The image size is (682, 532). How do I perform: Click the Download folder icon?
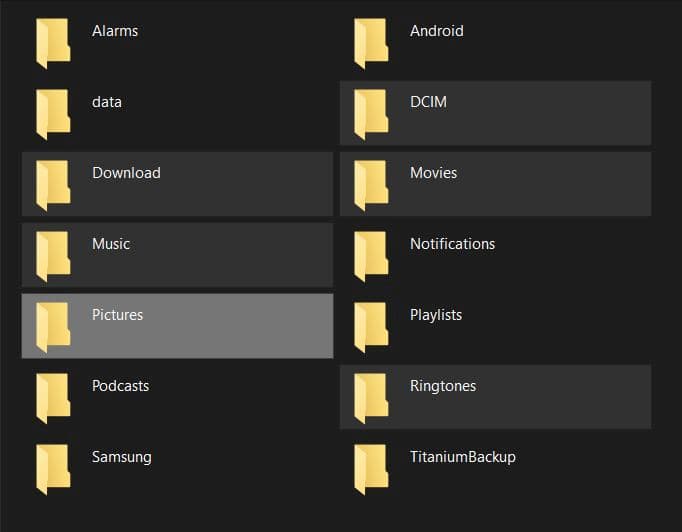(53, 185)
